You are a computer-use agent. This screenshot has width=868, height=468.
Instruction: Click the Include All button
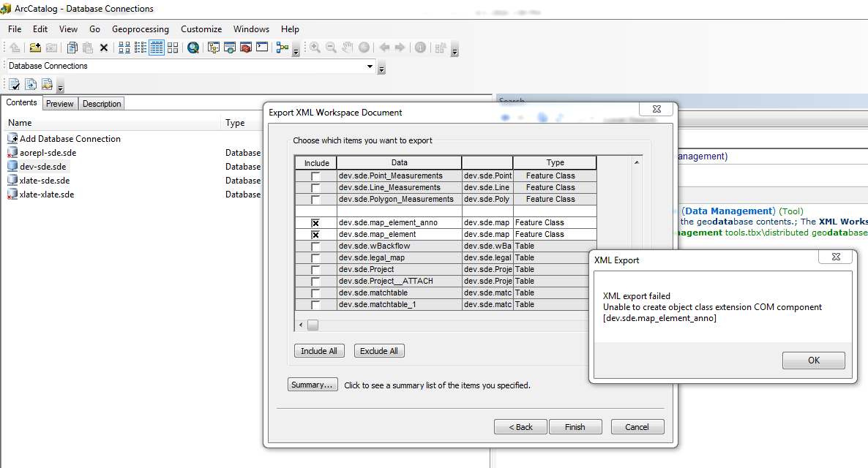(x=319, y=351)
